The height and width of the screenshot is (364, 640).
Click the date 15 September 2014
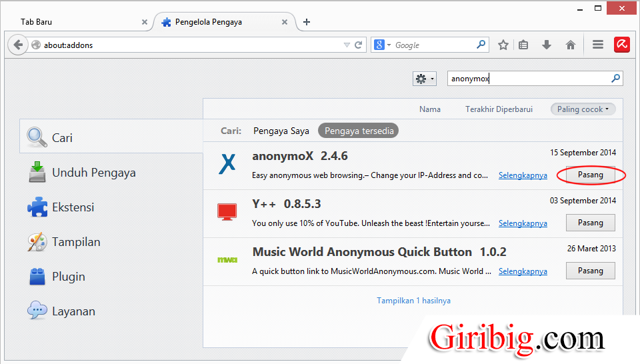click(x=583, y=153)
